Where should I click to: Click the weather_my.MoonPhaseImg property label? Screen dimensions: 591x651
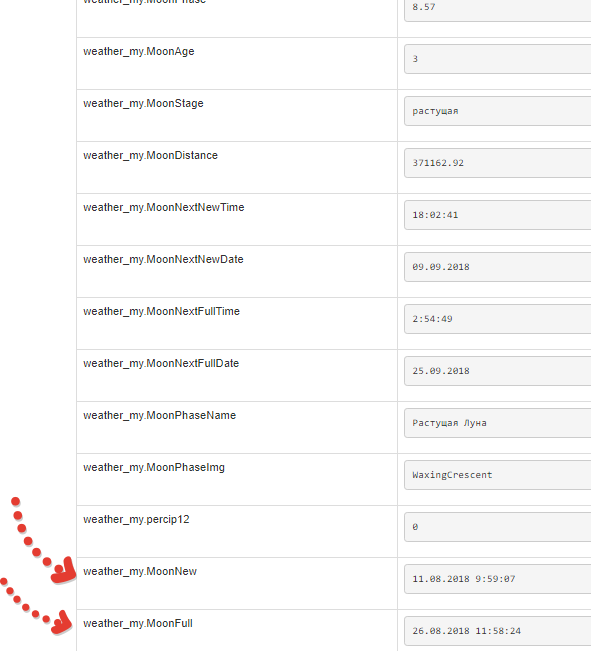tap(154, 467)
